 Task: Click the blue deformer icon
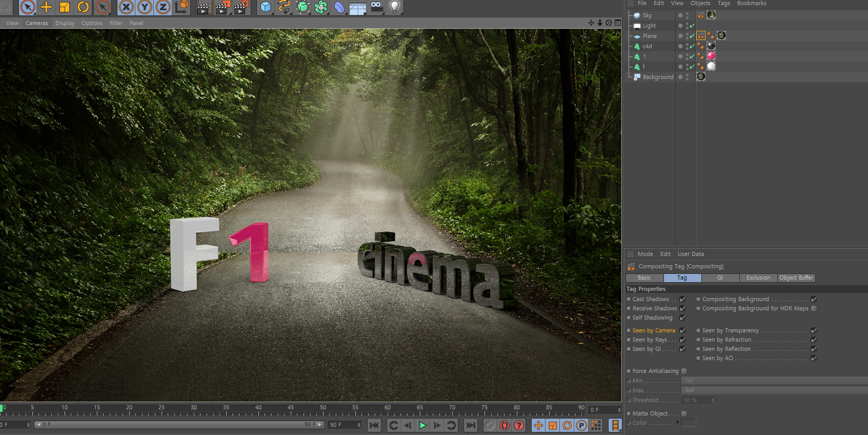click(339, 7)
